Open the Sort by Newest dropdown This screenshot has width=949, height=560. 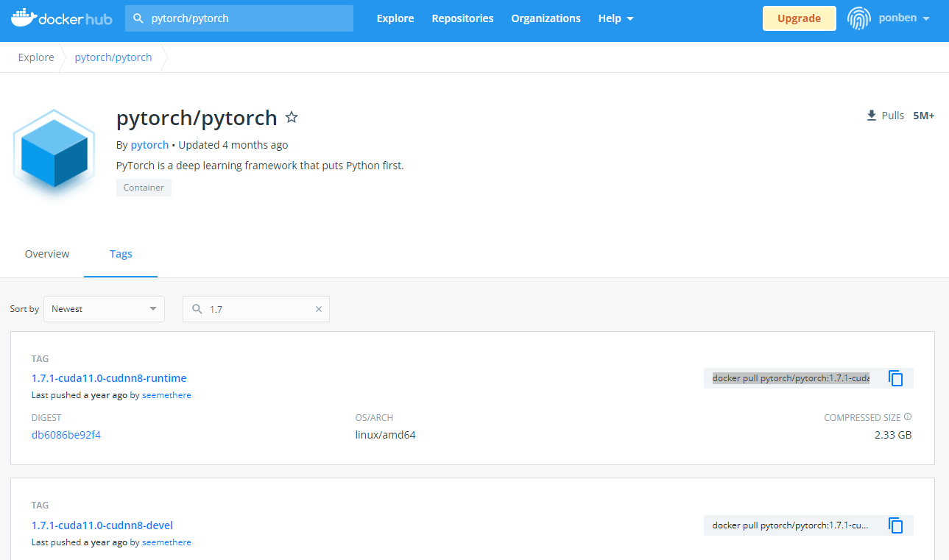(104, 309)
